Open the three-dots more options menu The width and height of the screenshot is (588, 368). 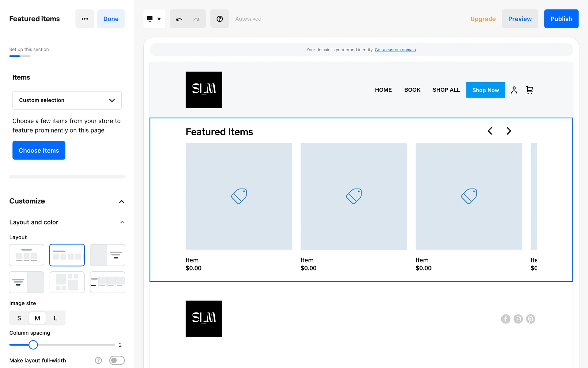point(85,19)
